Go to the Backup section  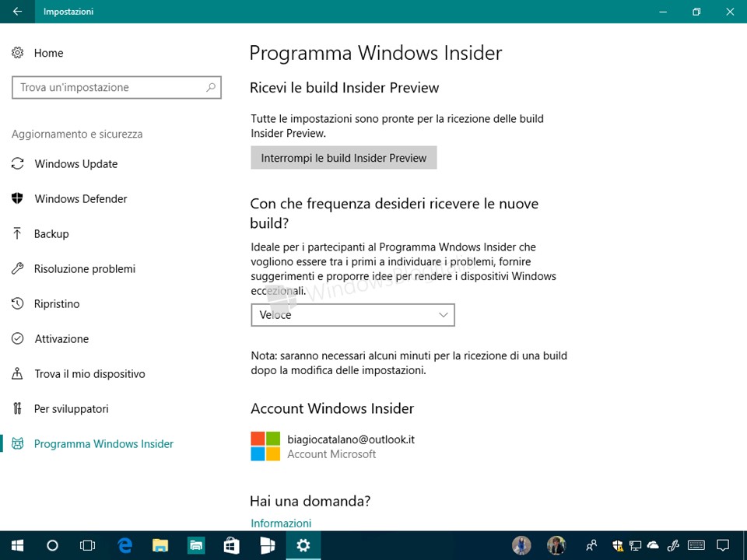pos(51,234)
